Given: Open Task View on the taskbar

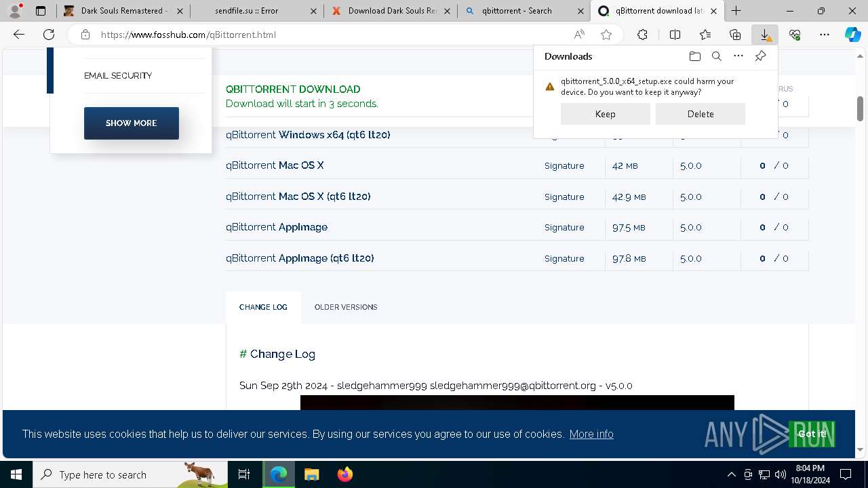Looking at the screenshot, I should 244,474.
